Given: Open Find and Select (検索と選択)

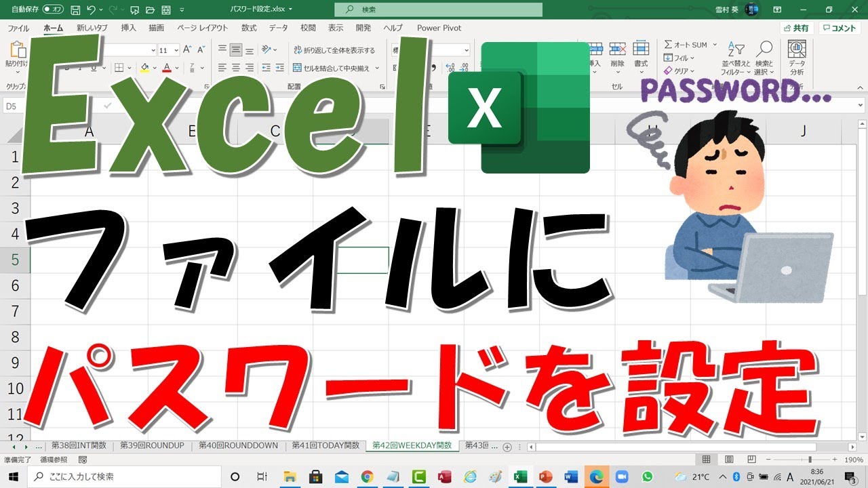Looking at the screenshot, I should pyautogui.click(x=764, y=59).
